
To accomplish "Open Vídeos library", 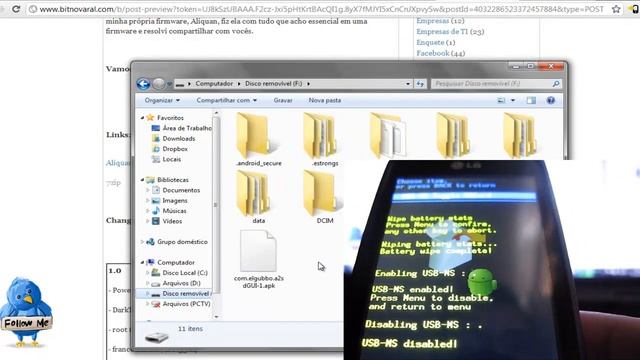I will point(172,221).
